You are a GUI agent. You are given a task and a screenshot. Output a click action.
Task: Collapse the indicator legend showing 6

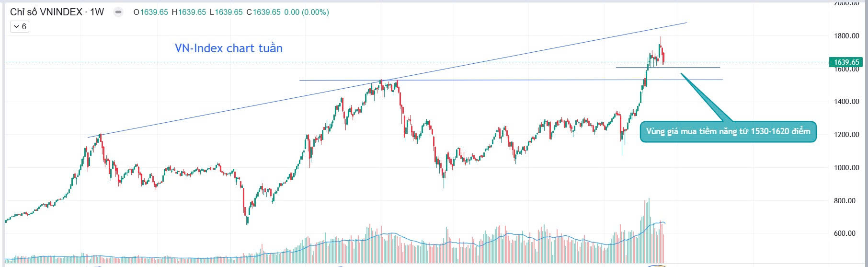point(20,27)
